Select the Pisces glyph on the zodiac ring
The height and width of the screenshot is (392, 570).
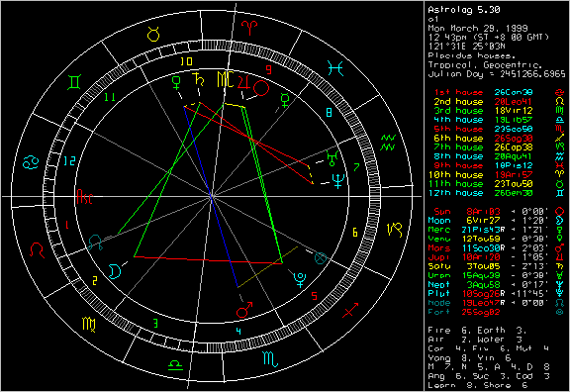pyautogui.click(x=334, y=68)
